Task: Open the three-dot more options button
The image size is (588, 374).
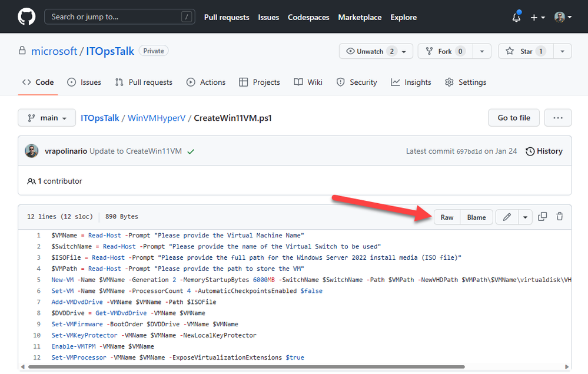Action: [x=558, y=118]
